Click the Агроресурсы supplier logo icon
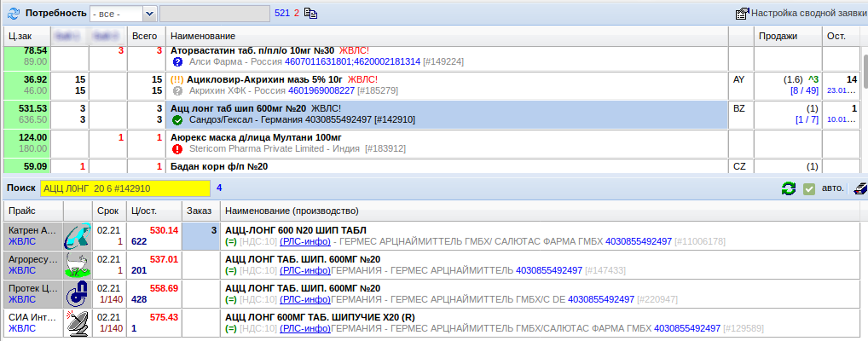868x341 pixels. (x=78, y=264)
